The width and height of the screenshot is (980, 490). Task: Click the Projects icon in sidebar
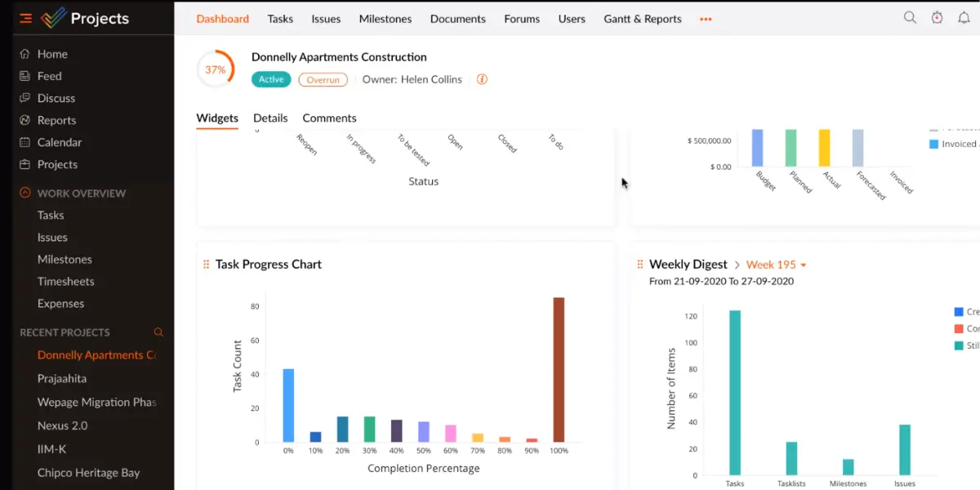[x=24, y=164]
